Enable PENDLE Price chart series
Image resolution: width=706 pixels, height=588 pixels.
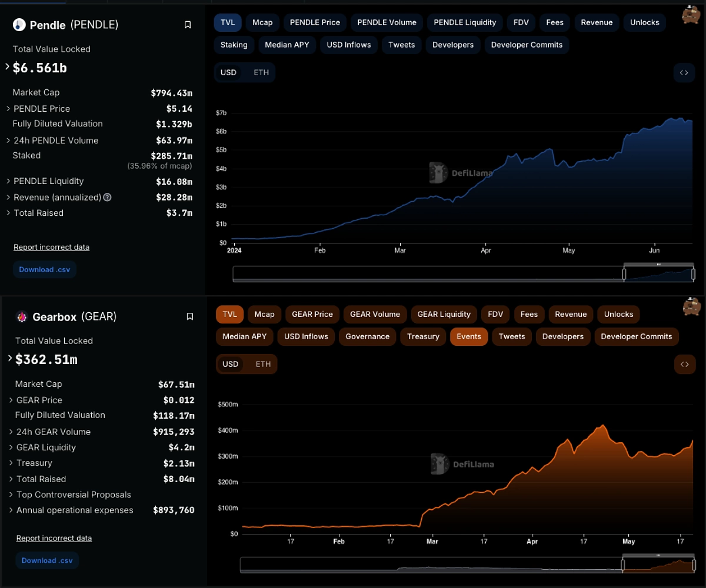point(315,22)
